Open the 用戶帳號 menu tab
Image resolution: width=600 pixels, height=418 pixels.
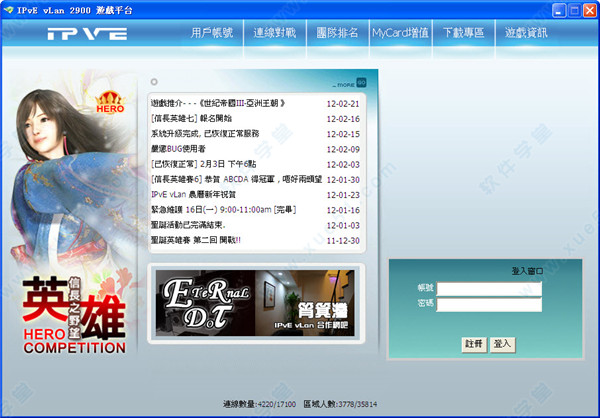coord(212,33)
